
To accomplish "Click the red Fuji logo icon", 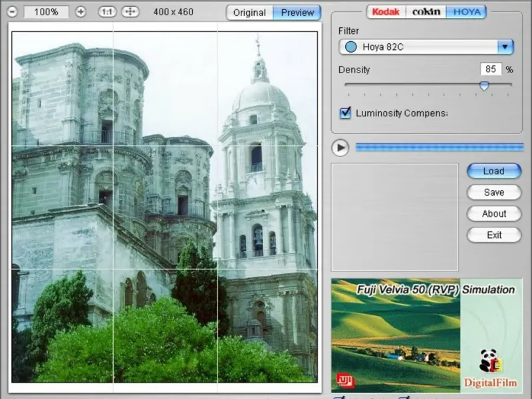I will coord(344,380).
